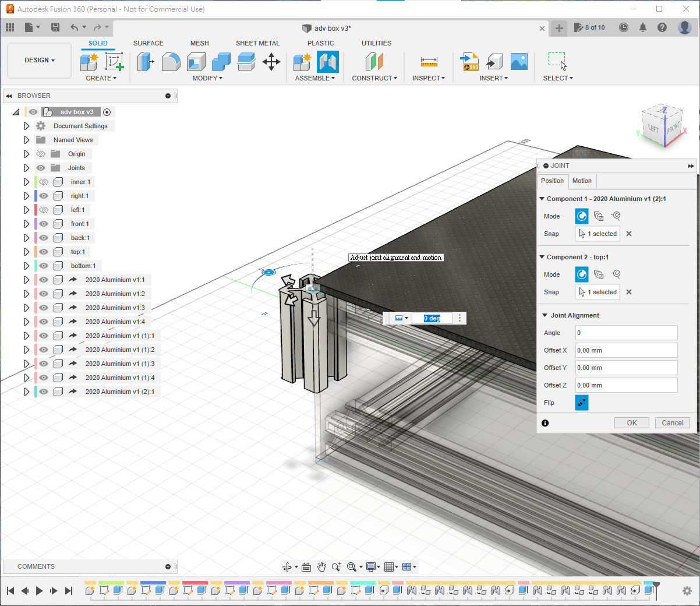Hide the top:1 component
Image resolution: width=700 pixels, height=606 pixels.
pyautogui.click(x=44, y=252)
